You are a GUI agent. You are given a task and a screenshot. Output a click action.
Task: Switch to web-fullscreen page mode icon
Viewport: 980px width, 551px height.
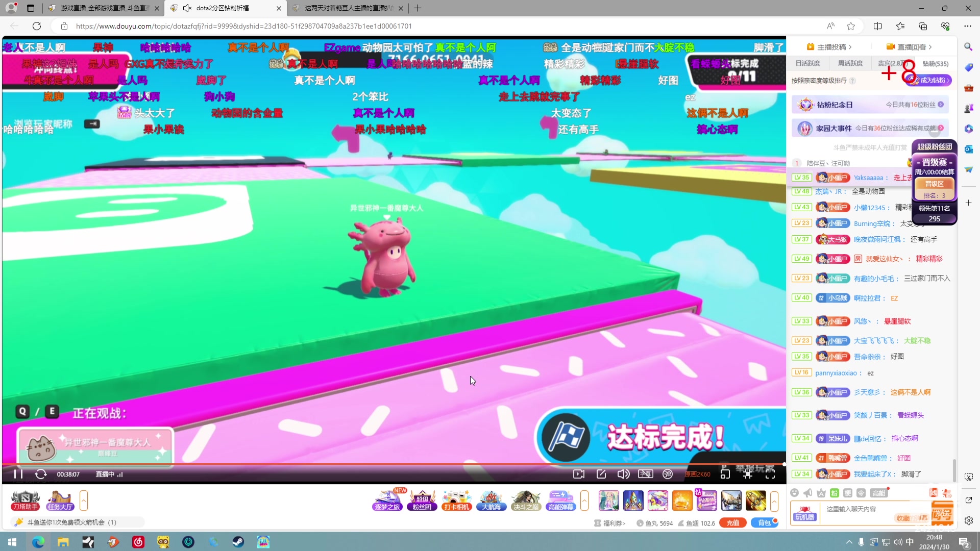coord(748,474)
